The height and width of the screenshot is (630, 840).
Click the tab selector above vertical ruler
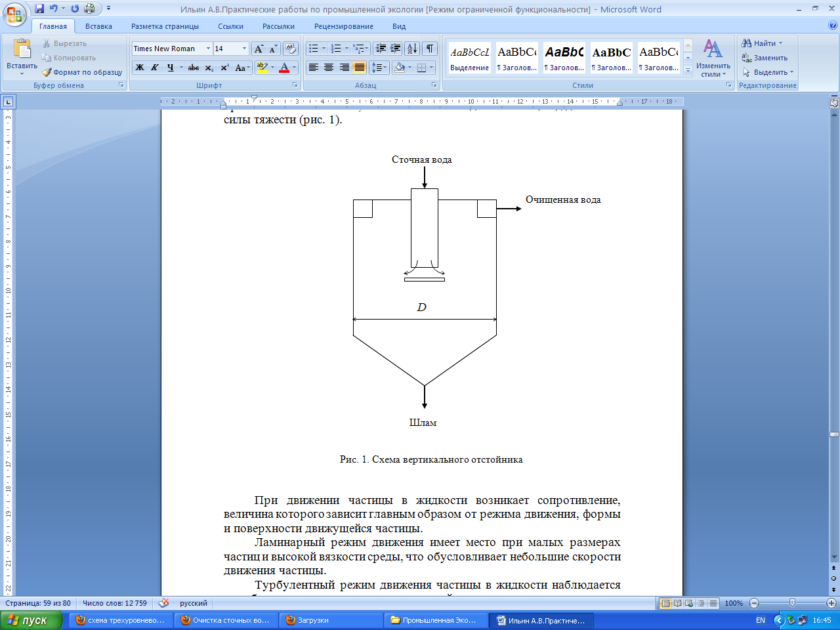[x=8, y=102]
